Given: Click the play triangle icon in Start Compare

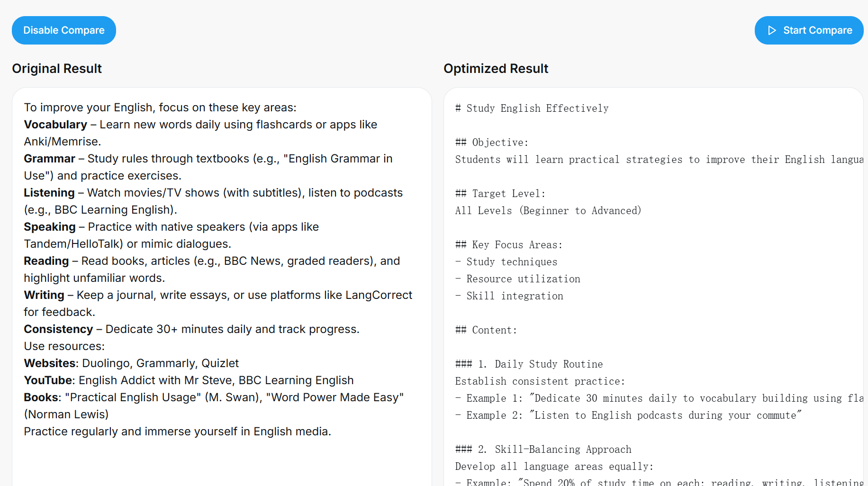Looking at the screenshot, I should pyautogui.click(x=772, y=30).
